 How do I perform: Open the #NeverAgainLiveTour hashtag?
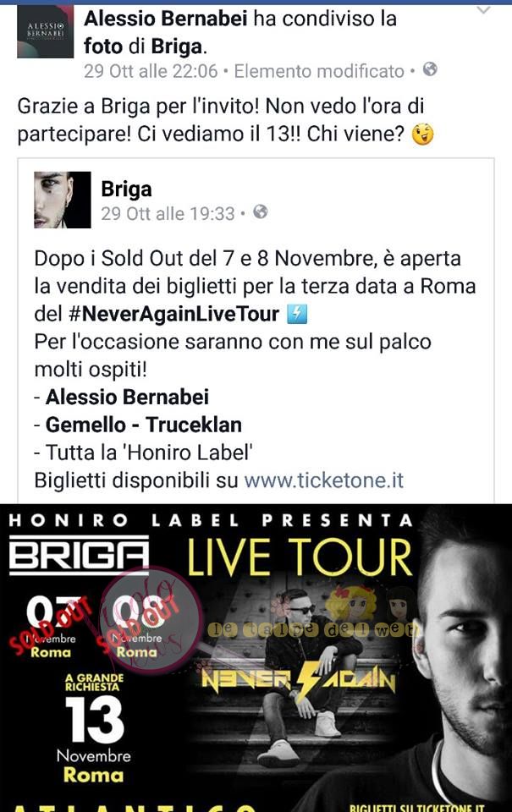pos(173,314)
